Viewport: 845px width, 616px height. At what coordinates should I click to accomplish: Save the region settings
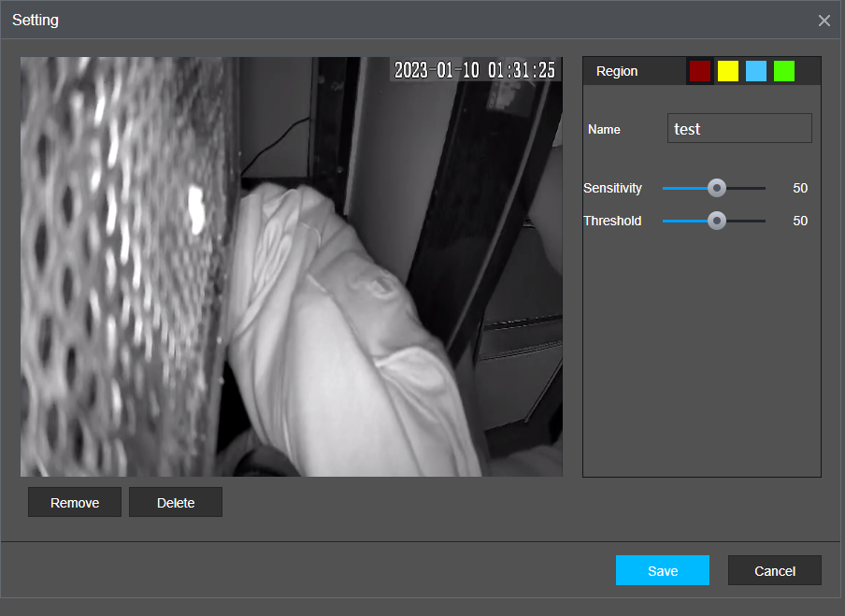(663, 570)
